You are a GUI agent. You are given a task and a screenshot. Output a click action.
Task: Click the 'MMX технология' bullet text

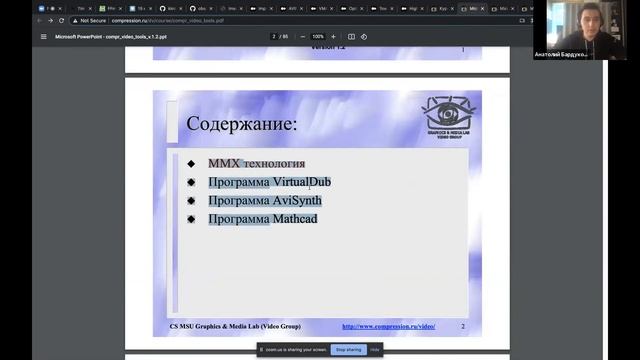tap(257, 164)
